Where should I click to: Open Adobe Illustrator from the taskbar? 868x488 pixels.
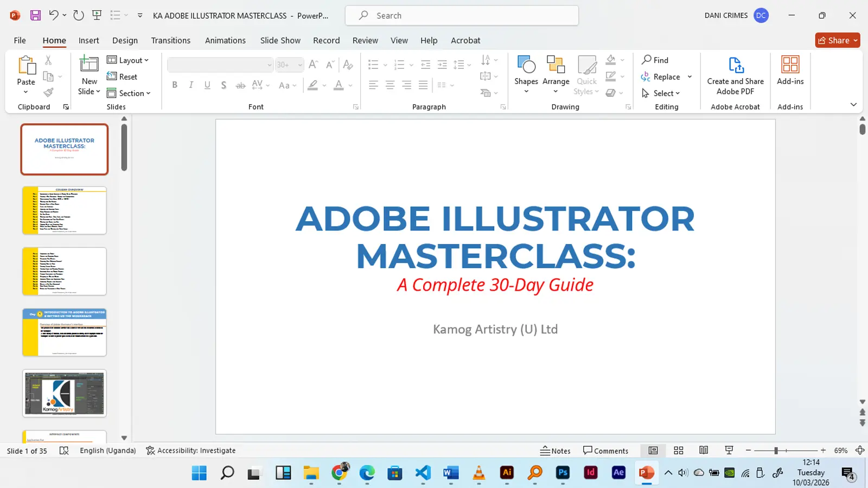click(x=507, y=473)
